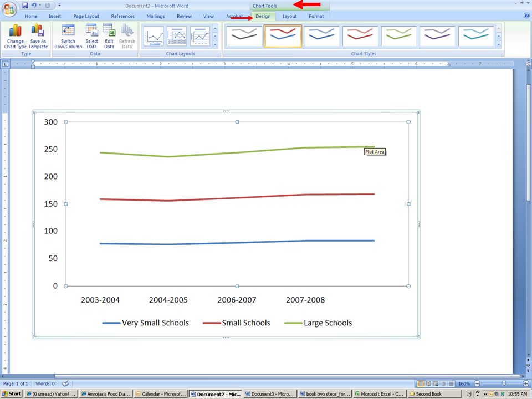The image size is (532, 399).
Task: Switch to Chart Tools Layout tab
Action: click(290, 16)
